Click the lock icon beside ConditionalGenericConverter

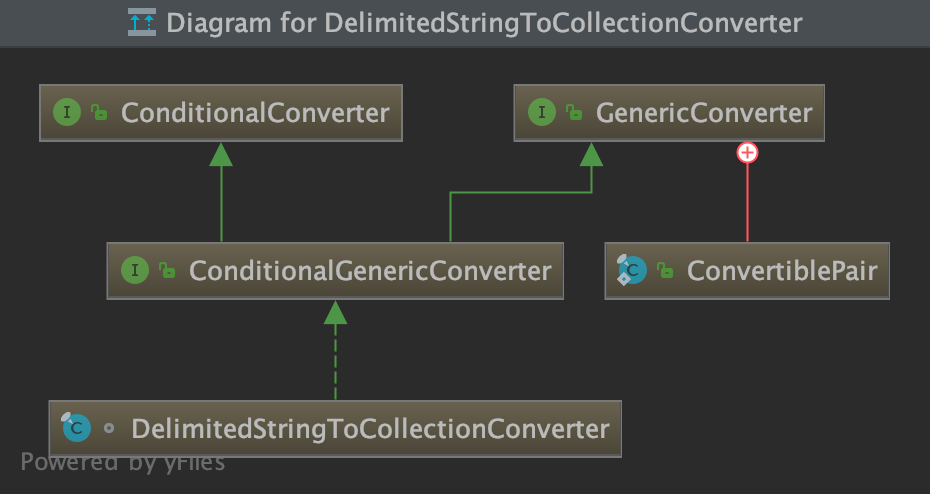[x=167, y=270]
